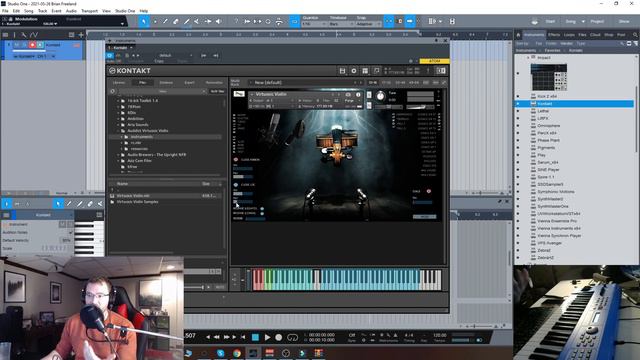This screenshot has height=360, width=640.
Task: Pin the Kontakt instrument window
Action: (x=436, y=41)
